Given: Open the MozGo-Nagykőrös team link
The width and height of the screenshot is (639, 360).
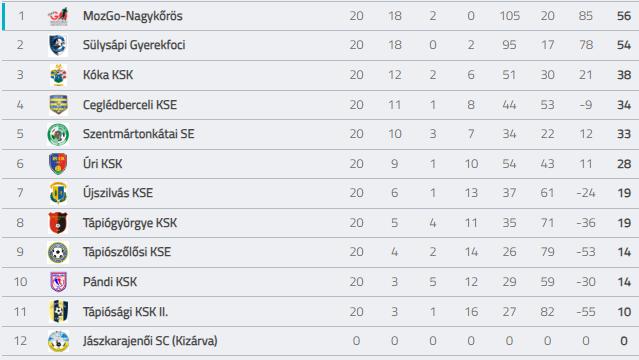Looking at the screenshot, I should pos(132,16).
